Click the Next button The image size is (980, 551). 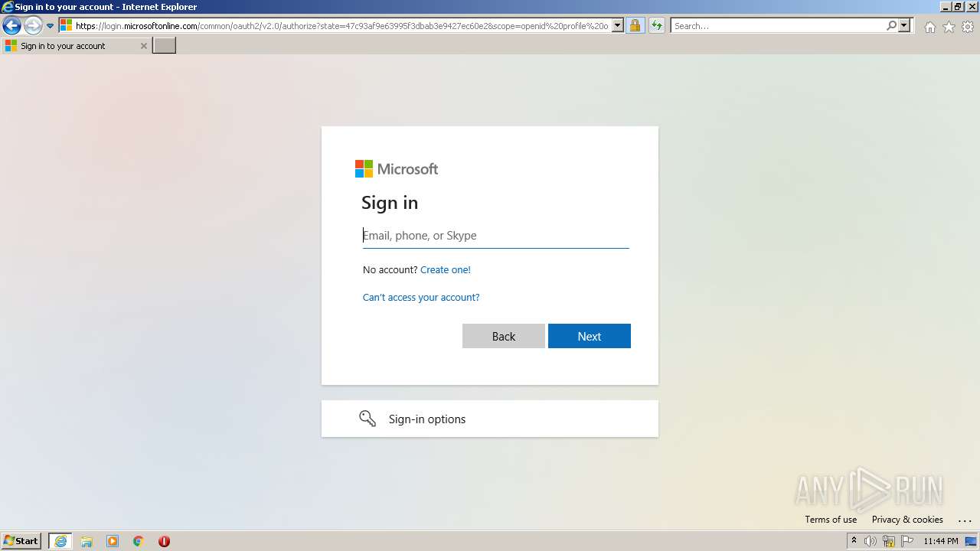coord(590,336)
